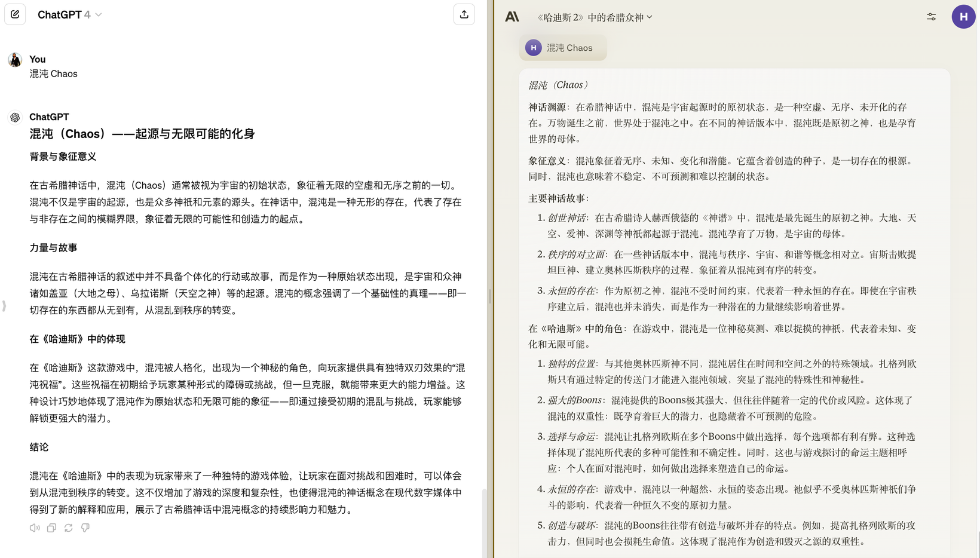Copy the ChatGPT response with copy icon
This screenshot has height=558, width=980.
coord(51,528)
